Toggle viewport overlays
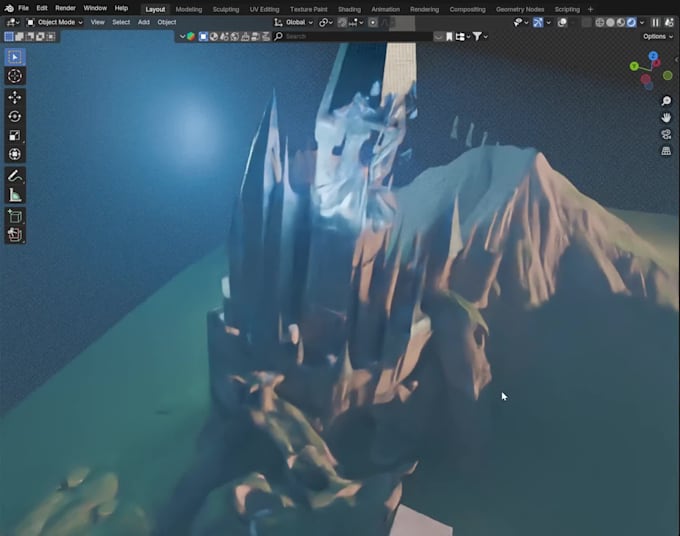This screenshot has width=680, height=536. click(562, 23)
